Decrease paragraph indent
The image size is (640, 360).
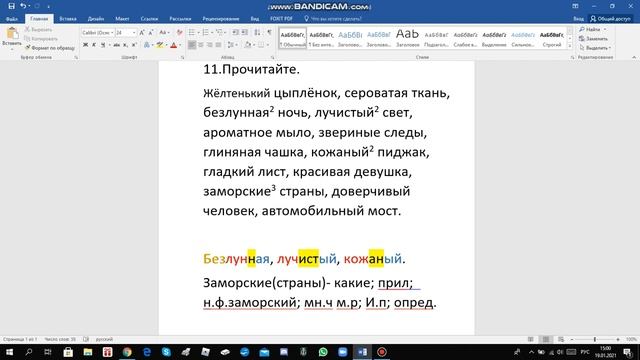pyautogui.click(x=236, y=32)
